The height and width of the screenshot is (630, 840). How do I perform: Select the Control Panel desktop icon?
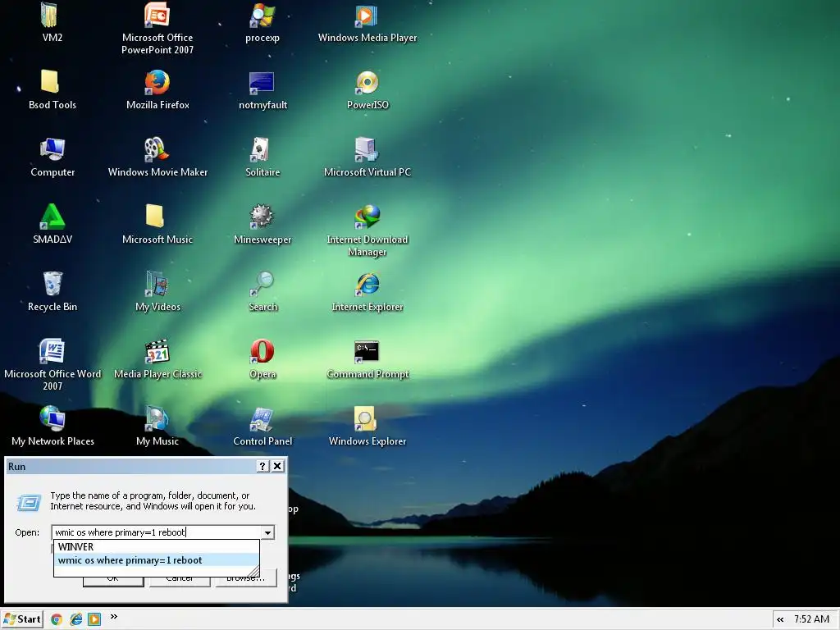click(x=262, y=419)
